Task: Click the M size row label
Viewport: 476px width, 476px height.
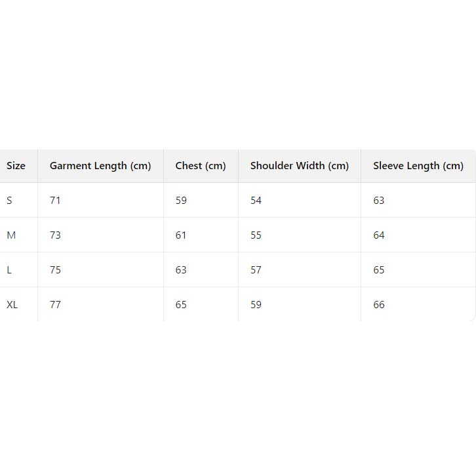Action: click(11, 235)
